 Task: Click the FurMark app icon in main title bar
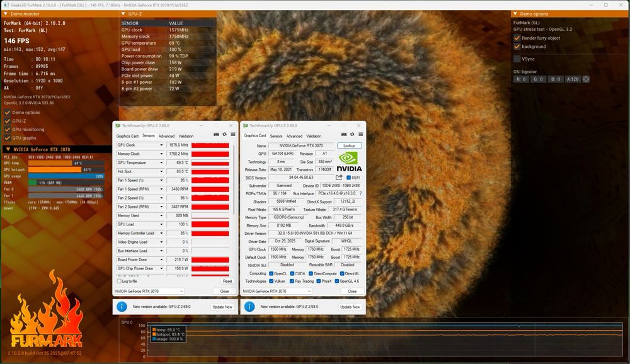click(6, 5)
